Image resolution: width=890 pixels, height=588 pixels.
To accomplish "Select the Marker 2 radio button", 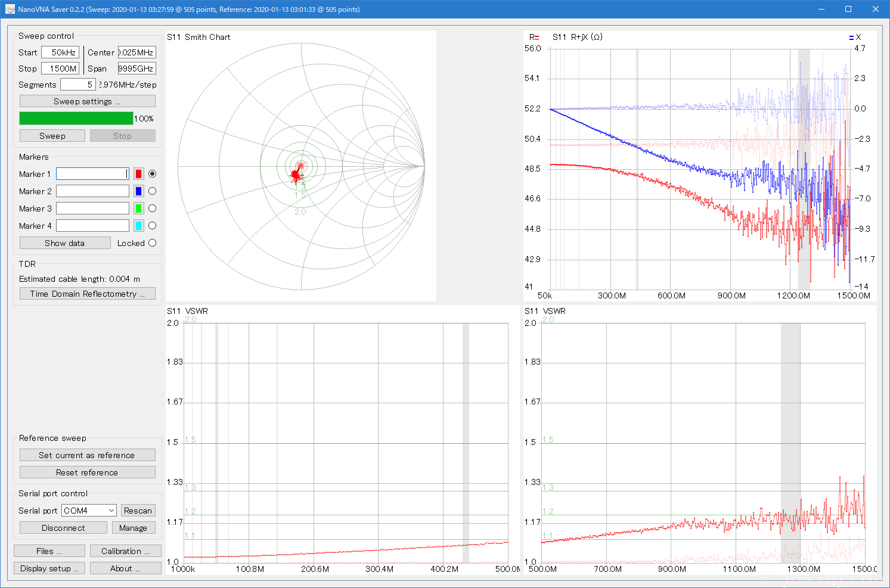I will 152,191.
